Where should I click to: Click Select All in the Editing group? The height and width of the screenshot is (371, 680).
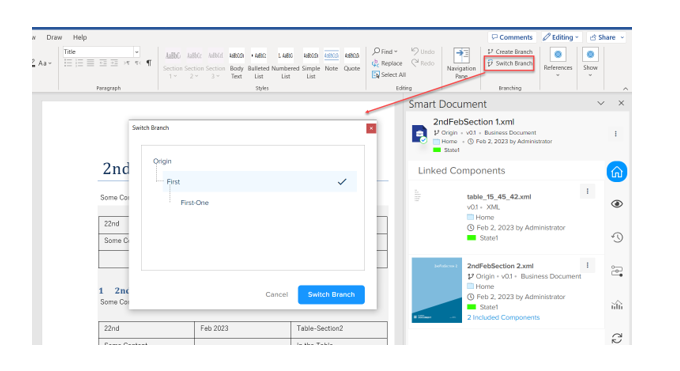(x=389, y=75)
